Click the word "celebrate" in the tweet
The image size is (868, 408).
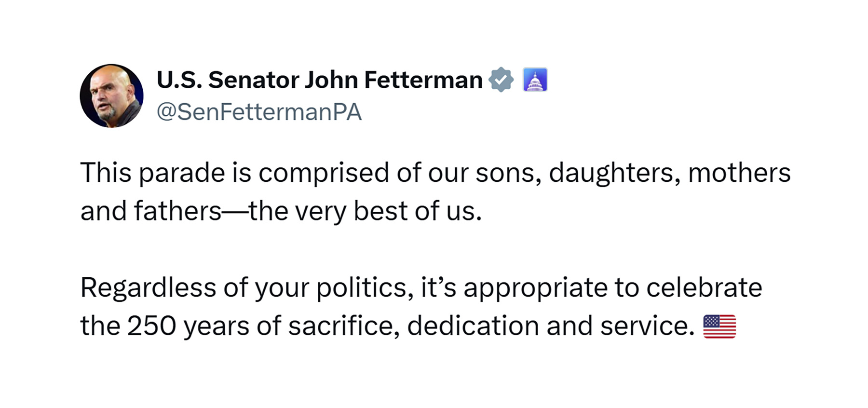(704, 287)
